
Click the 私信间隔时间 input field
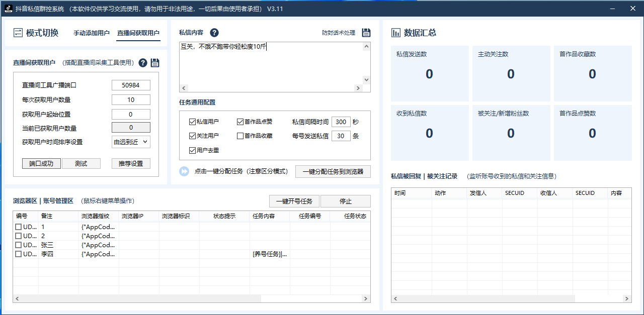(x=341, y=122)
